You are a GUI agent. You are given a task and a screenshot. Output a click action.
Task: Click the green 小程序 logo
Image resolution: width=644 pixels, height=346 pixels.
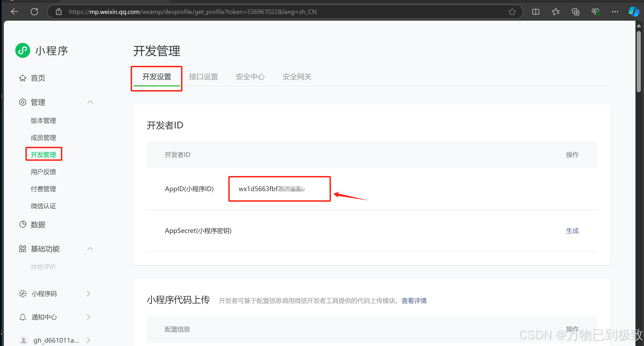coord(22,50)
